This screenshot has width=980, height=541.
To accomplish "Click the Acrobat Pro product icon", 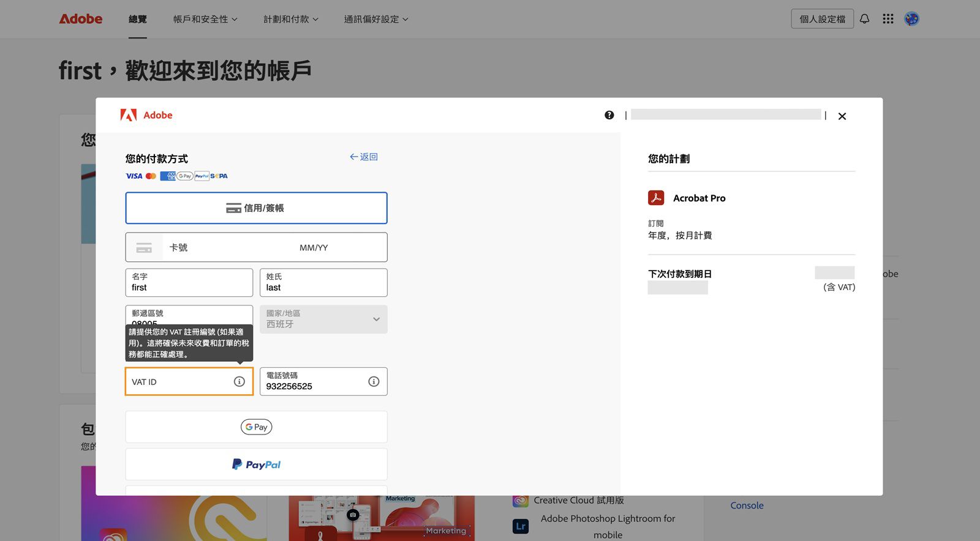I will click(x=656, y=198).
